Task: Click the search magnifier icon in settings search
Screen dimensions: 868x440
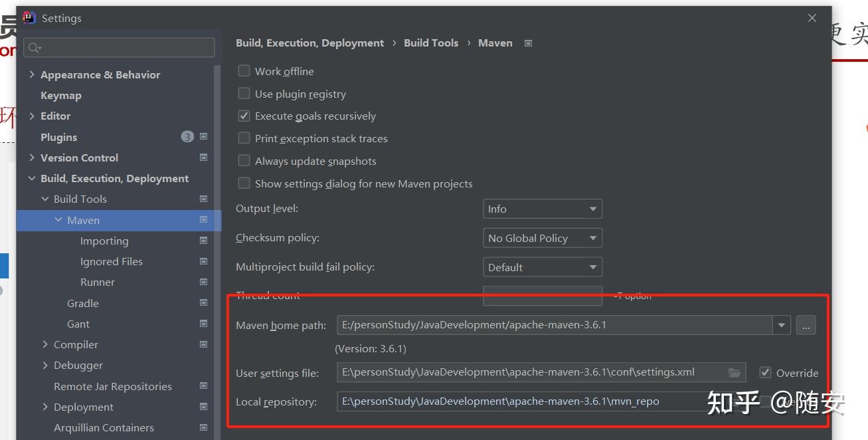Action: 35,48
